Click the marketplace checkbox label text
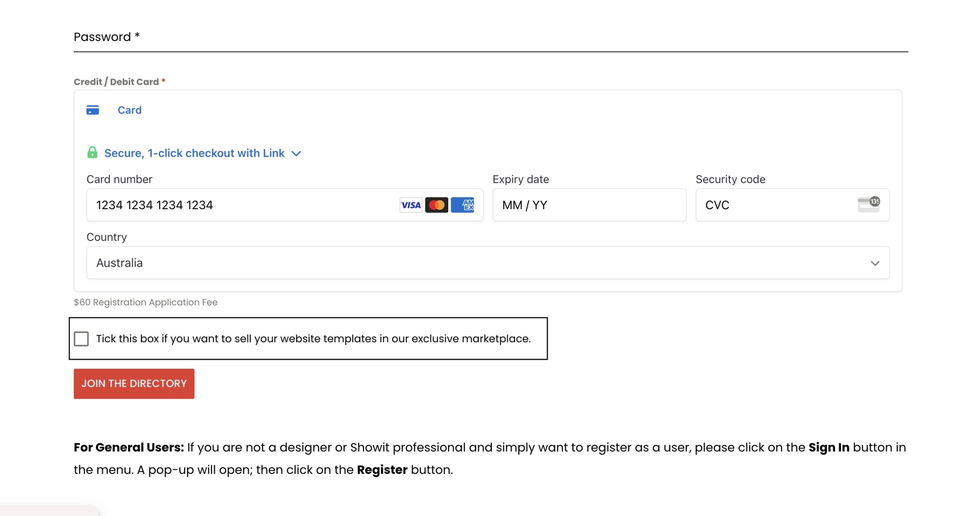 tap(313, 339)
